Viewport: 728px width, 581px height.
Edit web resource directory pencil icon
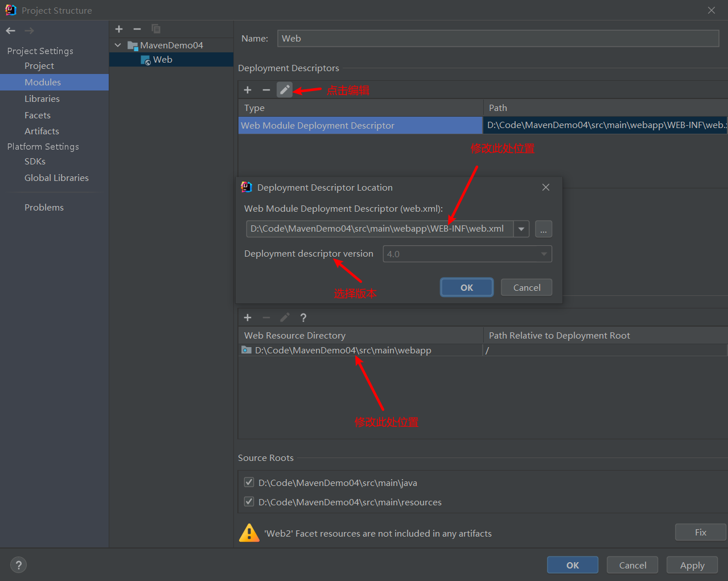285,318
